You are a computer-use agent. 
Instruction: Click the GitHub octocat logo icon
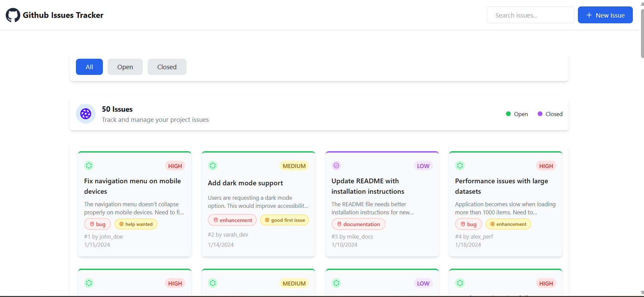[x=13, y=15]
